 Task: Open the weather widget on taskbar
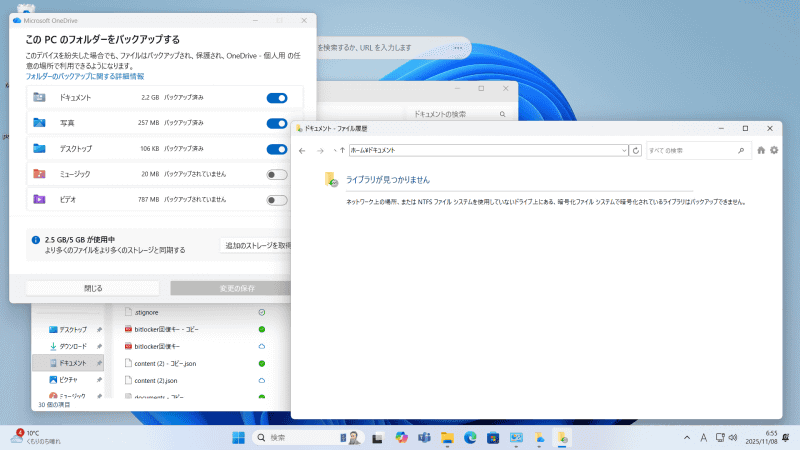pyautogui.click(x=36, y=437)
